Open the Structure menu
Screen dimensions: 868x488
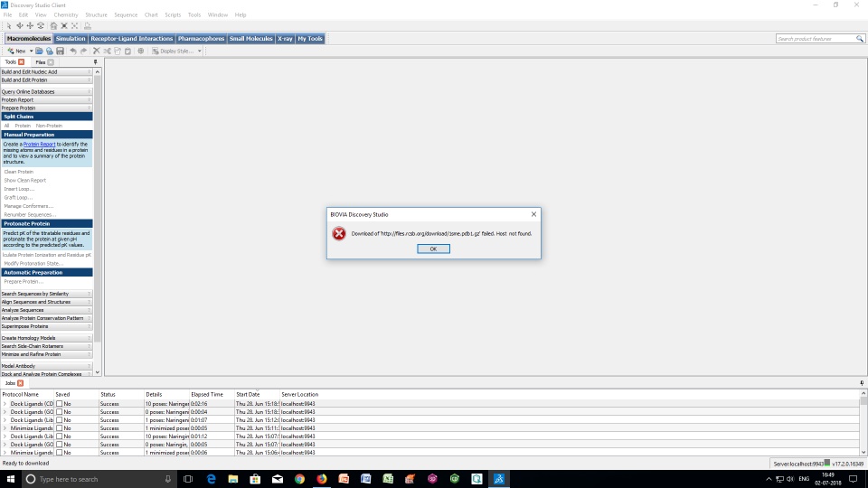click(97, 15)
